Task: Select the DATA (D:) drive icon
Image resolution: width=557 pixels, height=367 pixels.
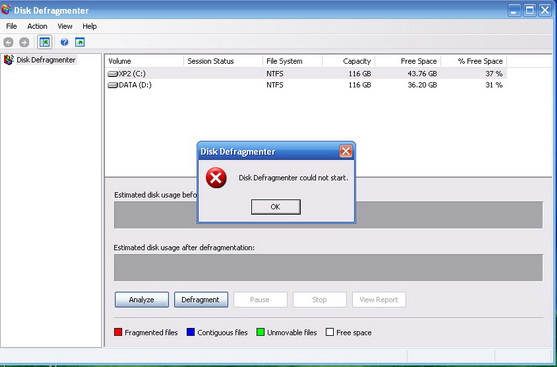Action: 113,85
